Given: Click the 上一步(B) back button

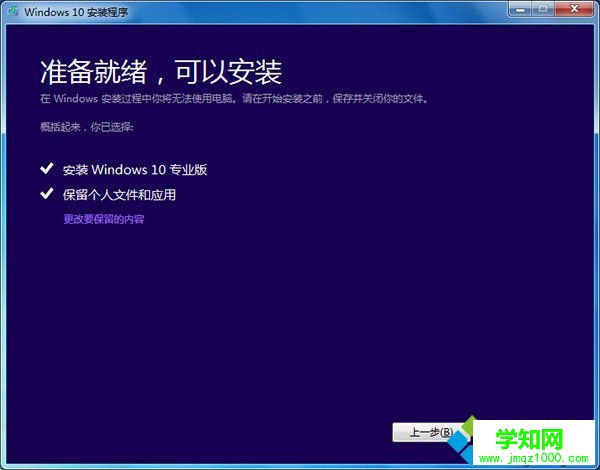Looking at the screenshot, I should coord(431,432).
